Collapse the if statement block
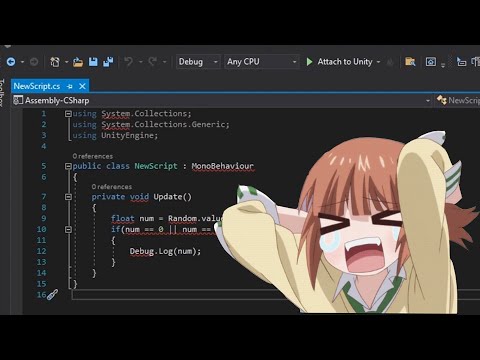Image resolution: width=480 pixels, height=360 pixels. click(68, 229)
